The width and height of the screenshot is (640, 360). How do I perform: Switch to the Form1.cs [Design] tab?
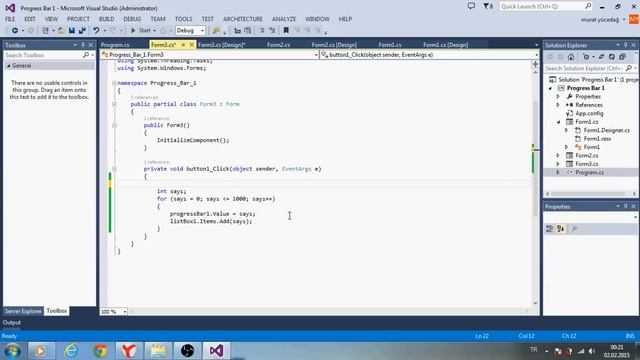point(445,45)
